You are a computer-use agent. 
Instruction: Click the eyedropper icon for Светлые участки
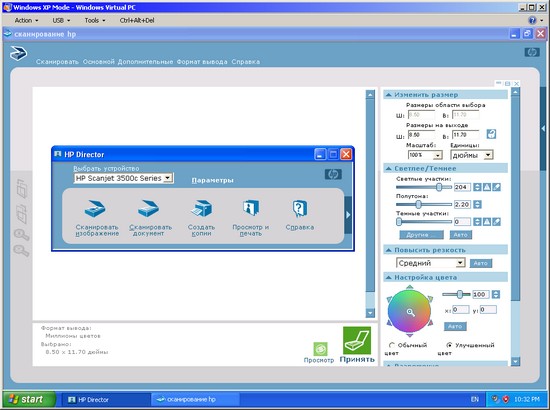(x=496, y=187)
